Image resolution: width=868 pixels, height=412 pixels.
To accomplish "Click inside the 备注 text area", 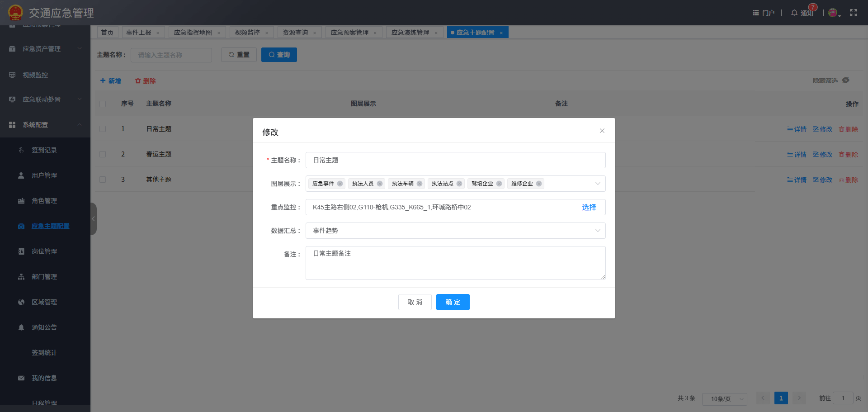I will [455, 263].
